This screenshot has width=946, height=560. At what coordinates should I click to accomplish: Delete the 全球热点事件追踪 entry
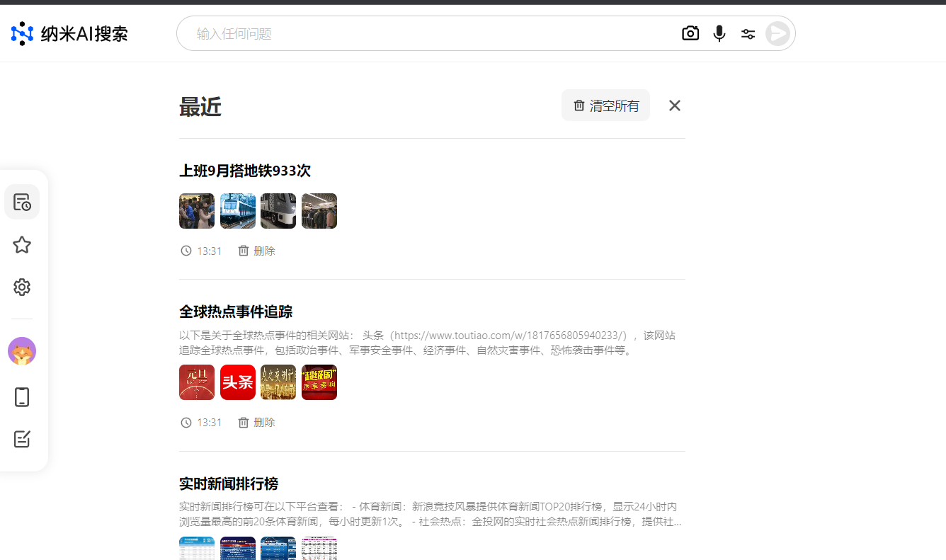click(256, 422)
